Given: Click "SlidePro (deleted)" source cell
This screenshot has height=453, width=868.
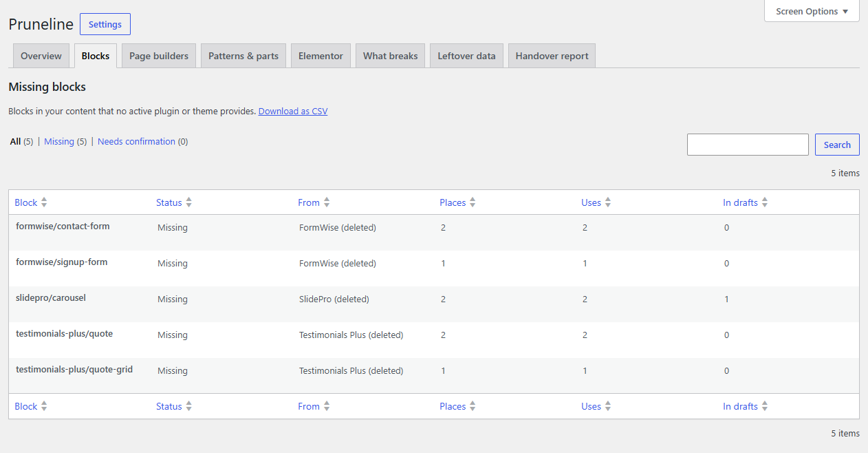Looking at the screenshot, I should pos(334,299).
